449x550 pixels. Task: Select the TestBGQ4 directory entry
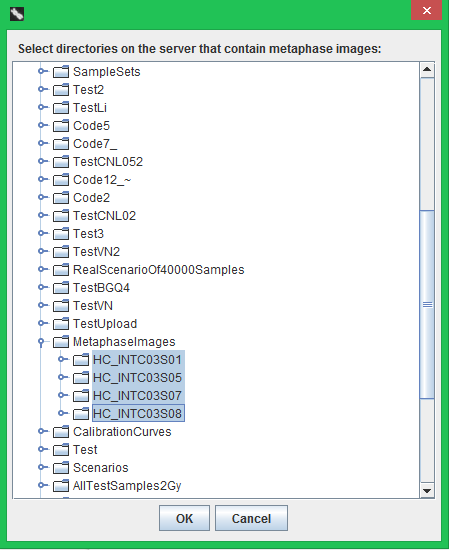(x=101, y=288)
